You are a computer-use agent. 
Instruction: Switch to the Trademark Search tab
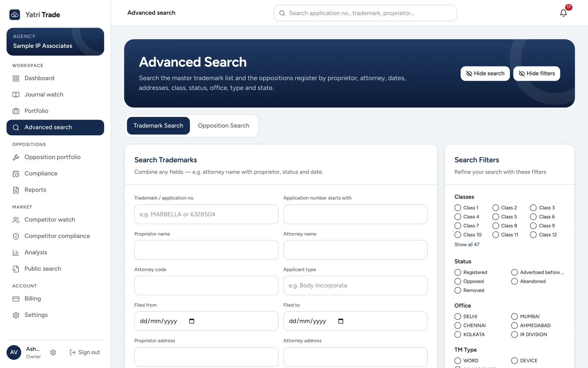158,126
